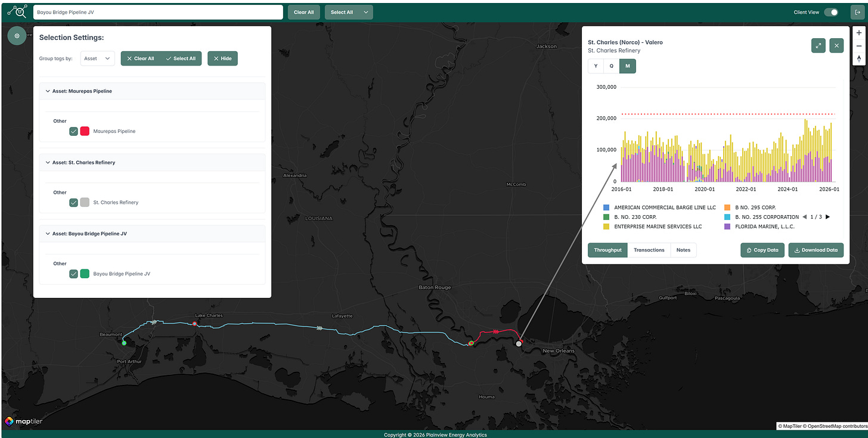Open the OpenStreetMap contributors attribution link

click(835, 426)
